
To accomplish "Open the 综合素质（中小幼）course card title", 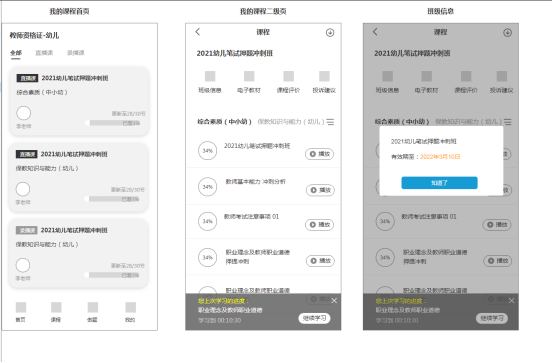I will [x=75, y=78].
